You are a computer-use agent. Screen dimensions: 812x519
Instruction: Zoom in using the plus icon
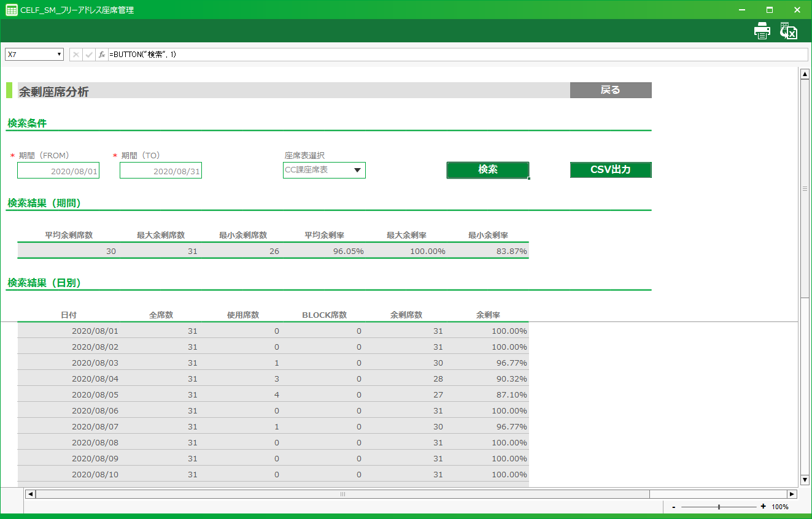click(x=763, y=507)
